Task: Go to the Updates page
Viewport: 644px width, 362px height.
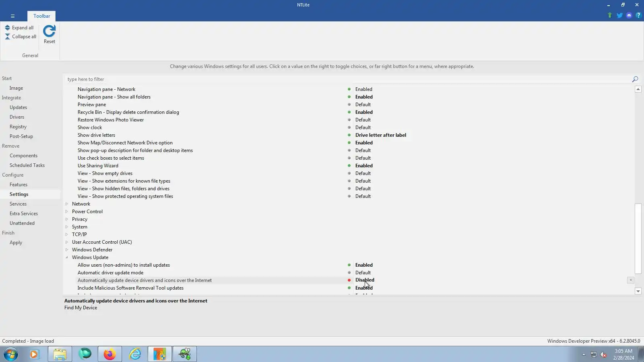Action: (x=18, y=107)
